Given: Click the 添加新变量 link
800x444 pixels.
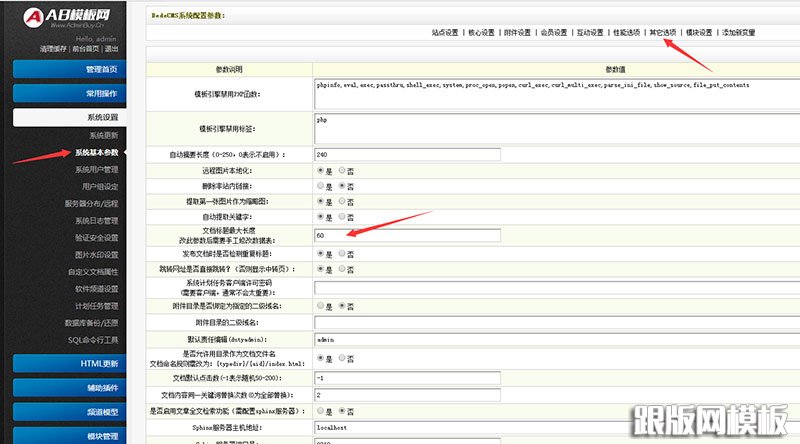Looking at the screenshot, I should pos(738,32).
